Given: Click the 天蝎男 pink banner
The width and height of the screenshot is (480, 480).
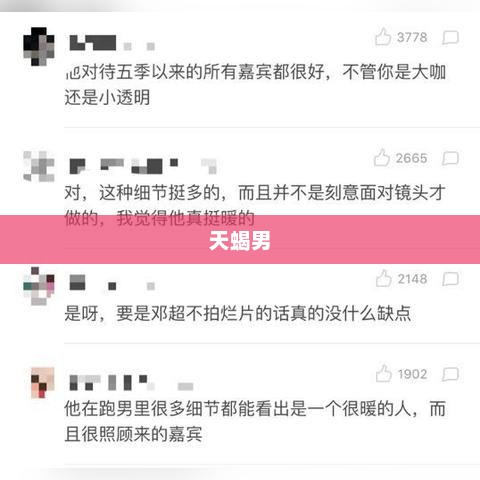Looking at the screenshot, I should 240,240.
